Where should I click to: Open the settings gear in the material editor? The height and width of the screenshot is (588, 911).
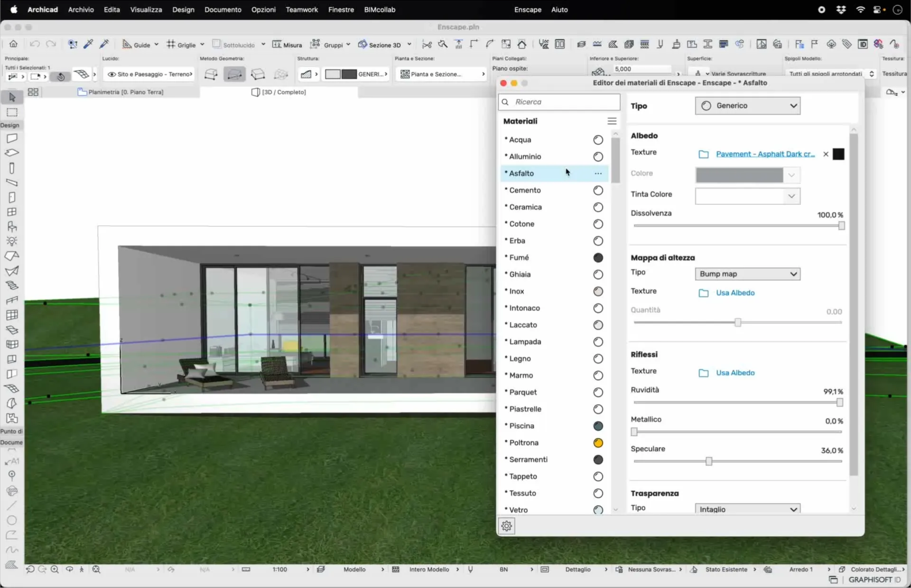(x=506, y=526)
